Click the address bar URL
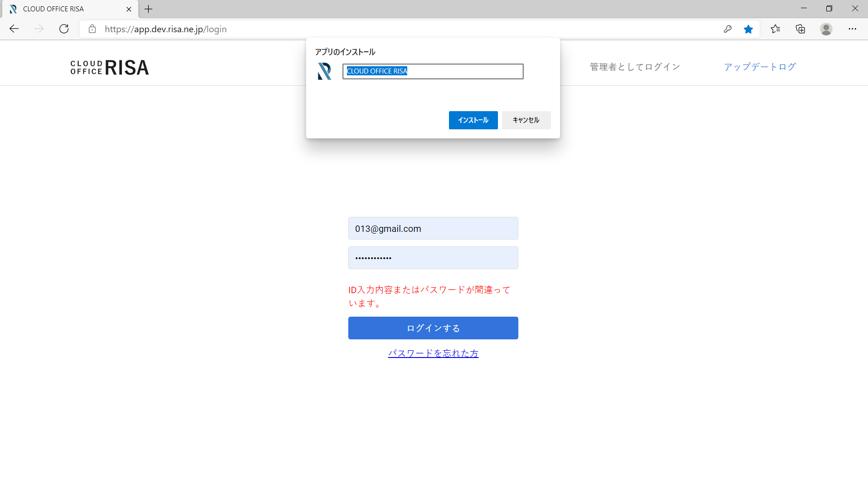This screenshot has height=490, width=868. 166,29
